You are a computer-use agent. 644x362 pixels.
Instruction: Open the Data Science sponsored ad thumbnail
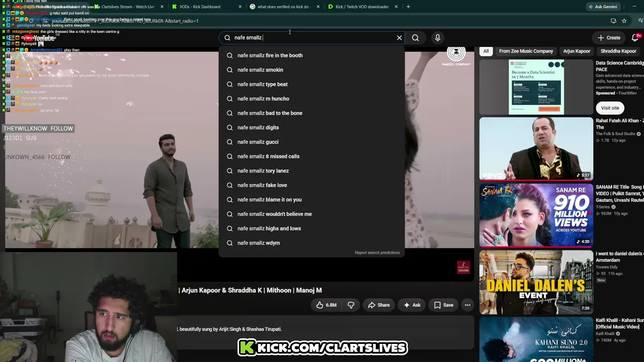(536, 87)
